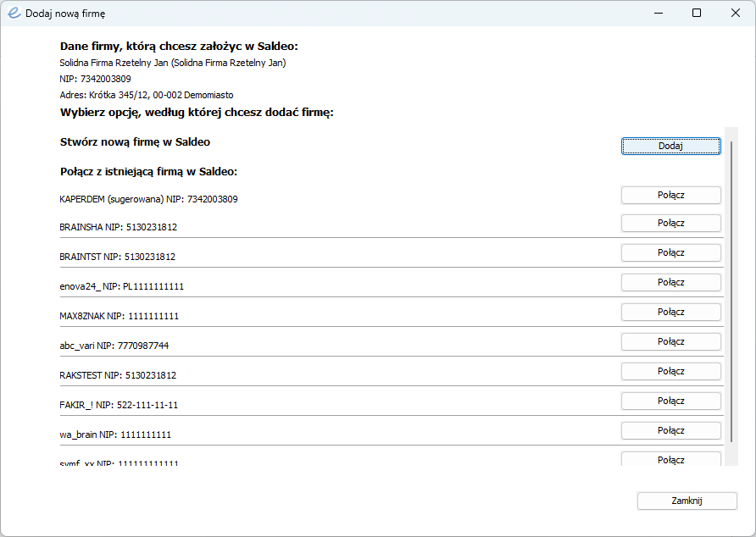Click Połącz next to BRAINSHA
Image resolution: width=756 pixels, height=537 pixels.
(x=670, y=224)
